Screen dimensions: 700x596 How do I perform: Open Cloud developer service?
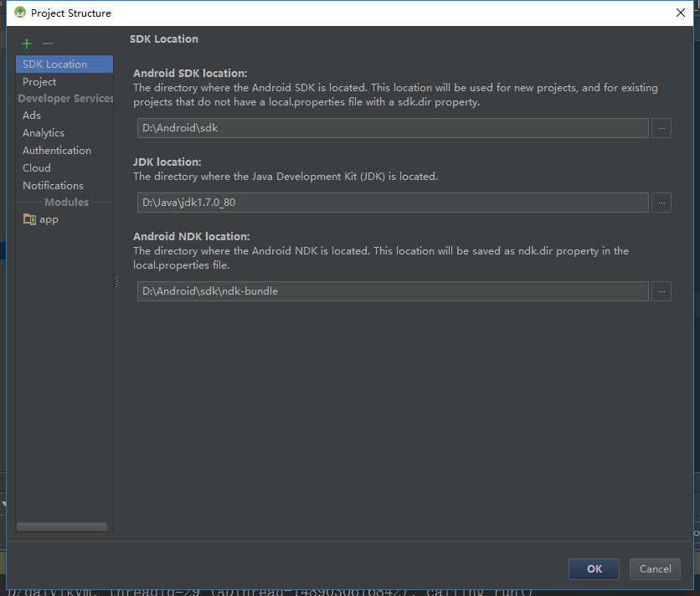pos(64,168)
